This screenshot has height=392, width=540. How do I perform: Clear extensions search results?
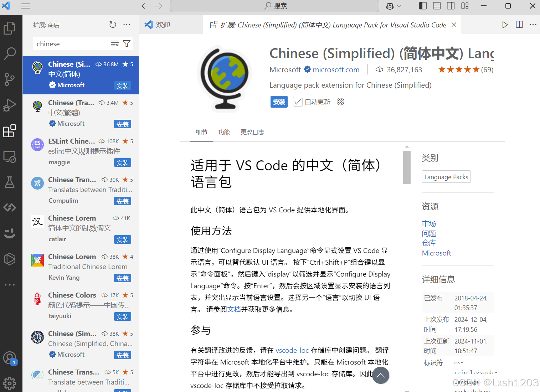[x=115, y=43]
